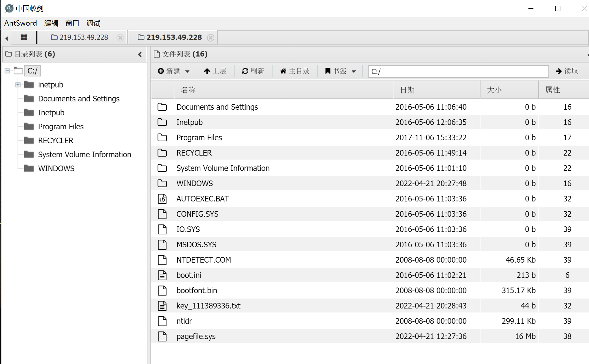Click file icon for CONFIG.SYS
The image size is (589, 364).
tap(162, 214)
